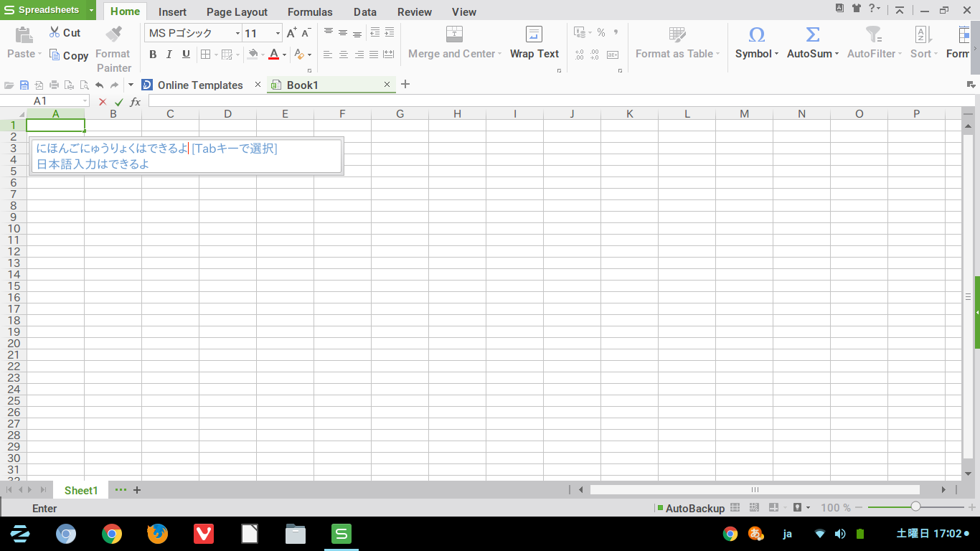Click the Increase Font Size icon
The image size is (980, 551).
(291, 33)
